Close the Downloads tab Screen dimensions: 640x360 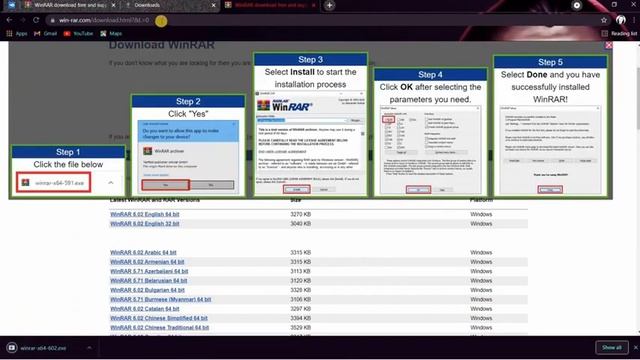coord(213,5)
